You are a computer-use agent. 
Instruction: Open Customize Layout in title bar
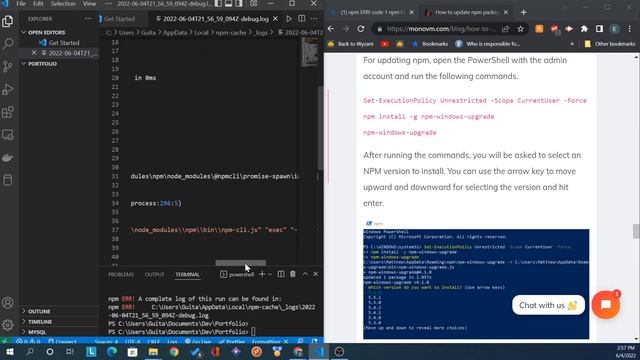pos(253,4)
